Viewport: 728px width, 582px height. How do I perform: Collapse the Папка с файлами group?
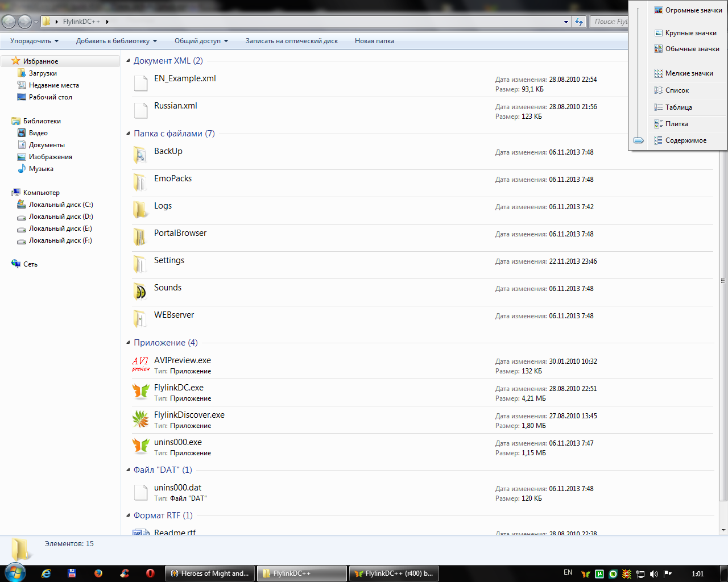click(128, 134)
